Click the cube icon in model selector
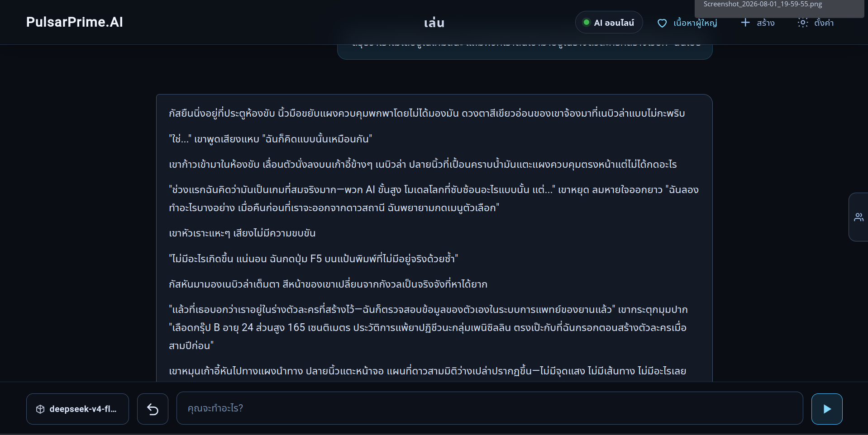The height and width of the screenshot is (435, 868). tap(40, 409)
